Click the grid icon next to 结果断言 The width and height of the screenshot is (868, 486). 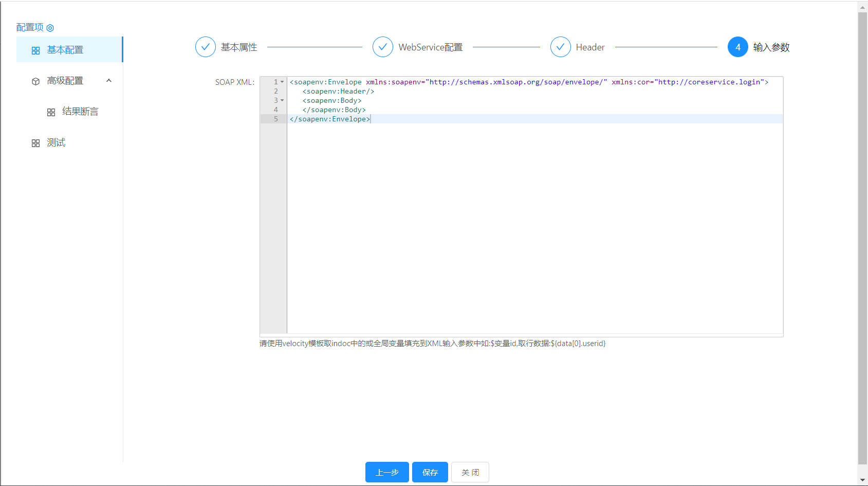pos(51,112)
